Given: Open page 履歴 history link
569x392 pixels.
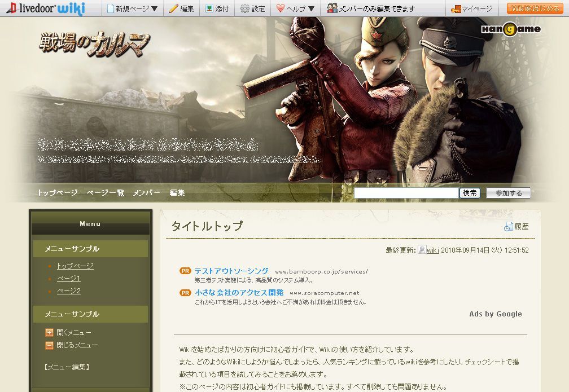Looking at the screenshot, I should tap(521, 227).
